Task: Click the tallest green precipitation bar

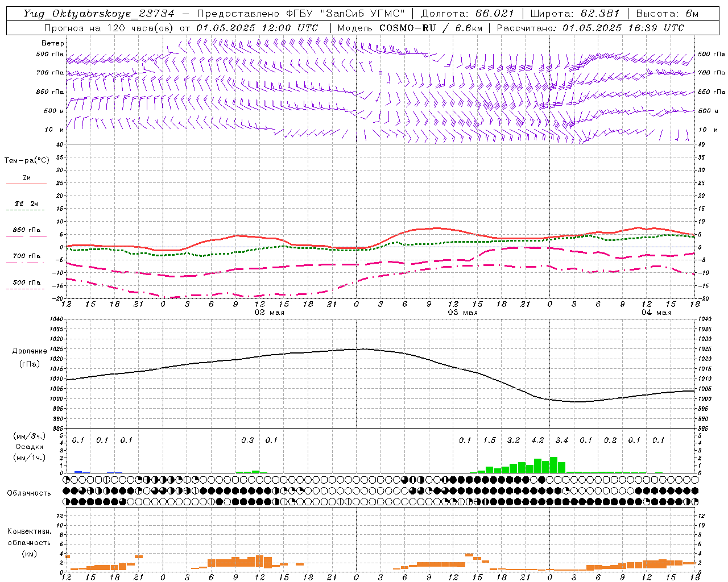Action: coord(554,465)
